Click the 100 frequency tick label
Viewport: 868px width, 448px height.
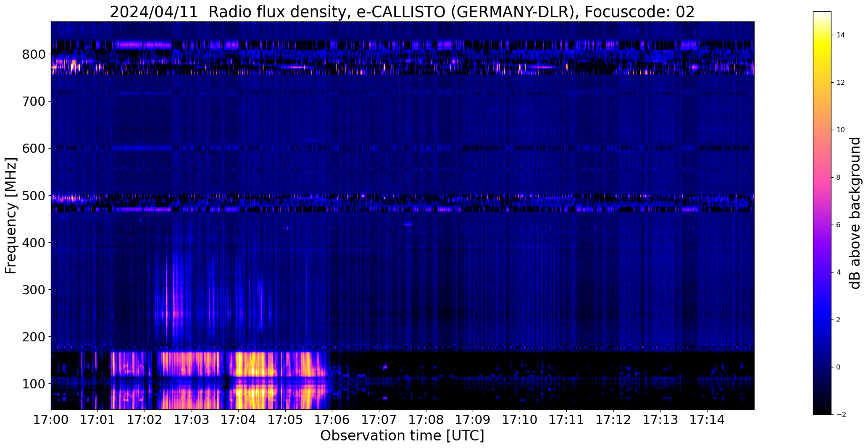(x=34, y=384)
